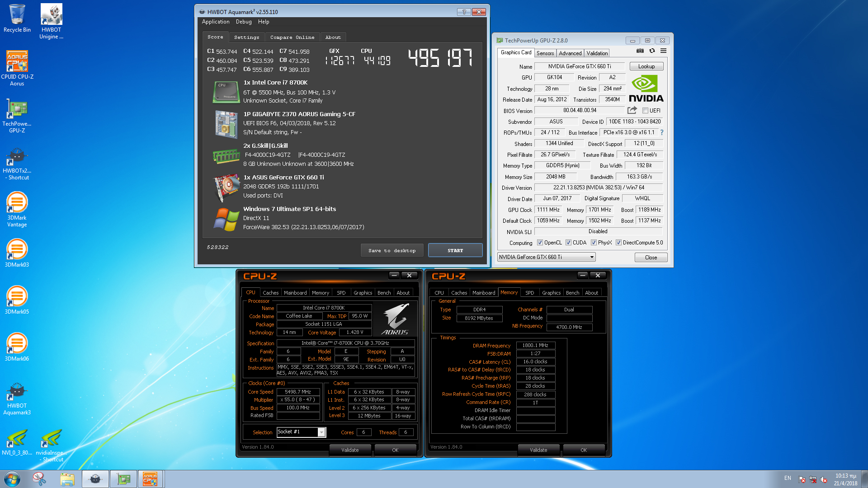Toggle the CUDA checkbox
This screenshot has width=868, height=488.
point(568,243)
